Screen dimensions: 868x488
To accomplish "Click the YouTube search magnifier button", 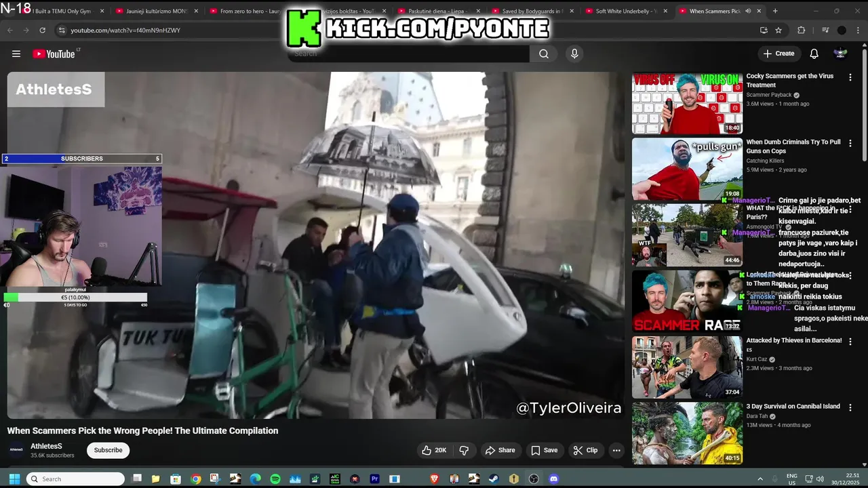I will pos(544,54).
